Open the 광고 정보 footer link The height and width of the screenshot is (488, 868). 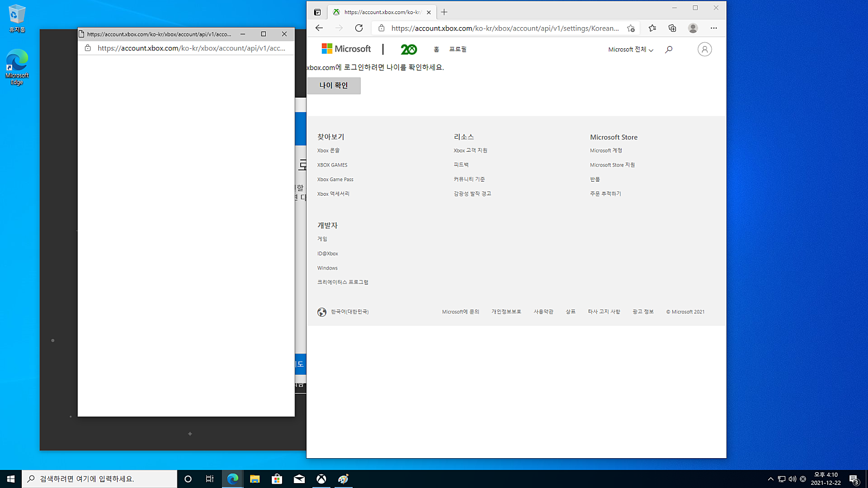tap(643, 312)
